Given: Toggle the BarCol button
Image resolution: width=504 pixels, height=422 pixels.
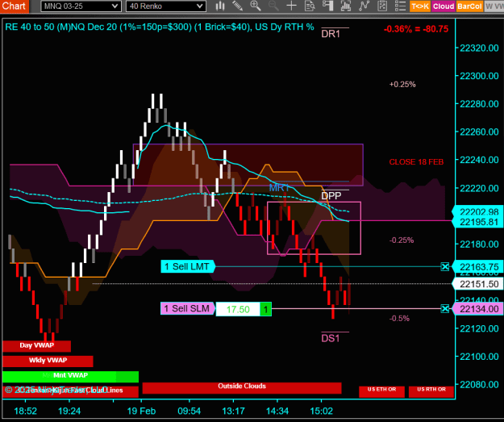Looking at the screenshot, I should [x=469, y=6].
